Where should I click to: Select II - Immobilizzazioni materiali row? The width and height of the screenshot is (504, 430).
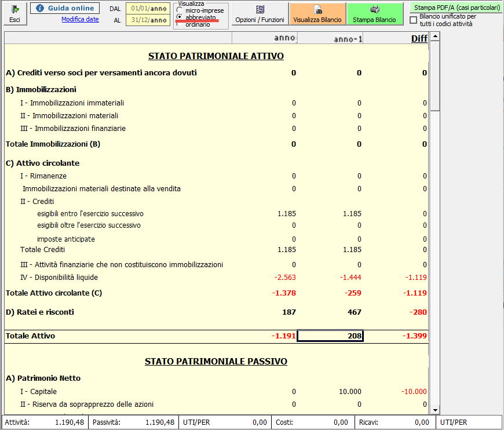(x=216, y=116)
